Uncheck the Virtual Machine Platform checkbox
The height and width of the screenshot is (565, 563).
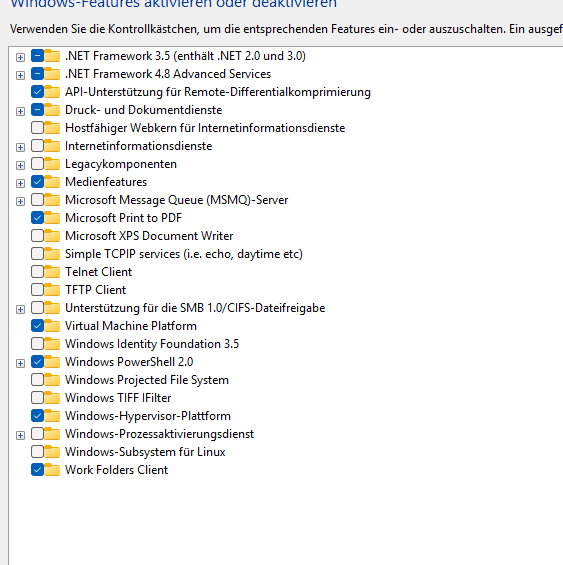37,326
